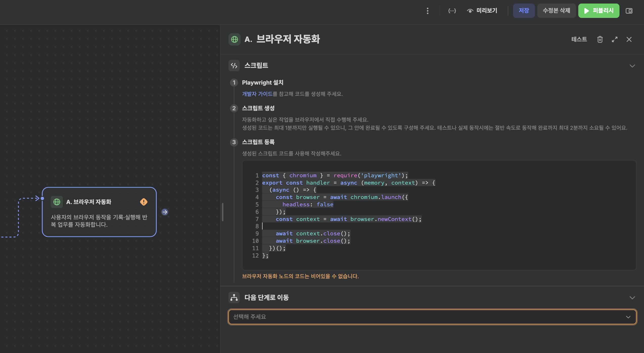
Task: Expand panel using the diagonal arrows icon
Action: [614, 39]
